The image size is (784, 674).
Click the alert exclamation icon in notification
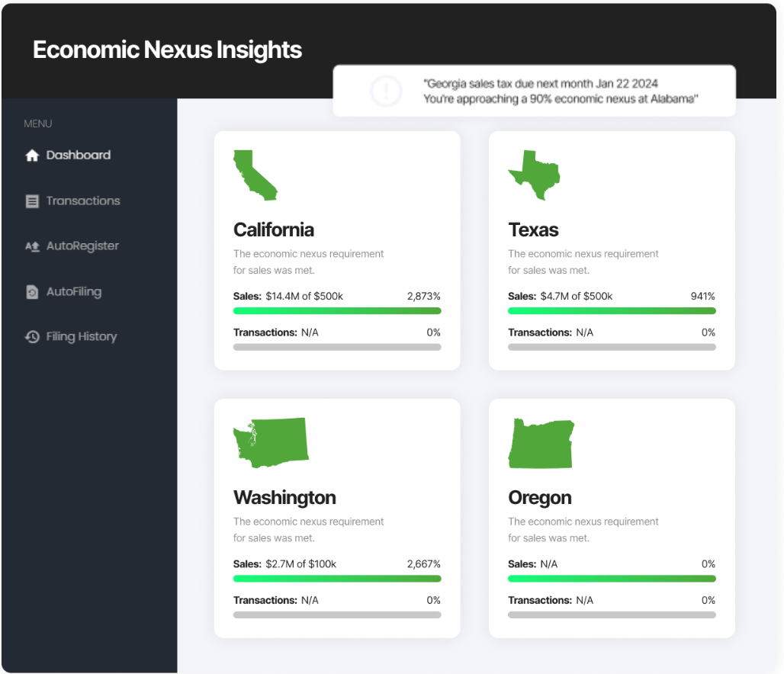click(x=386, y=91)
